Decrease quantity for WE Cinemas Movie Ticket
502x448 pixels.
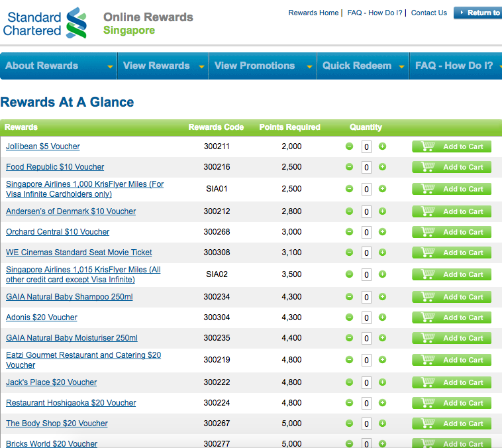[x=349, y=252]
